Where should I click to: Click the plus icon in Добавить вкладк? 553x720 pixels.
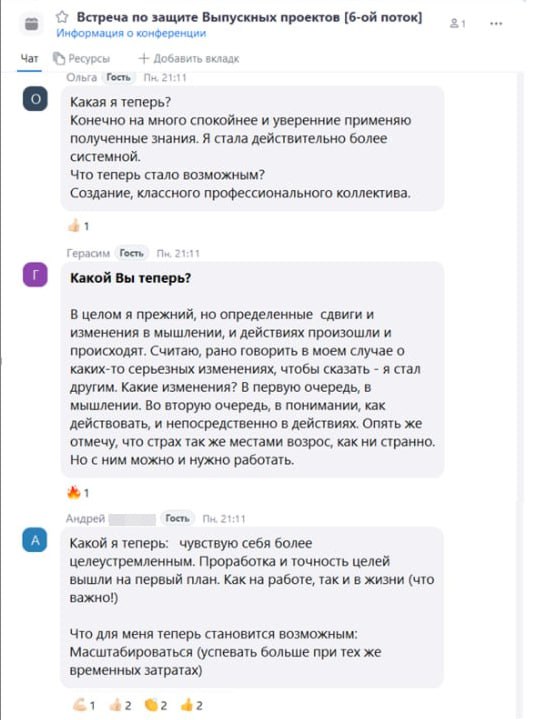[144, 58]
